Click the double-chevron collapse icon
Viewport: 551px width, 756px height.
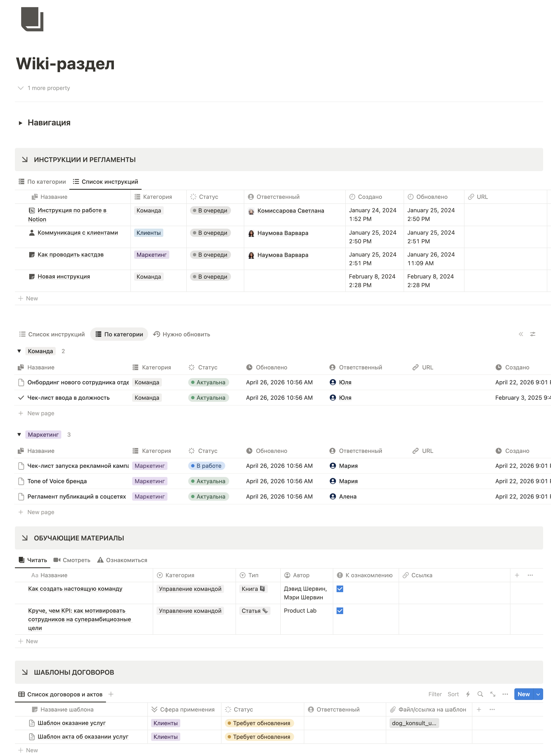[521, 334]
